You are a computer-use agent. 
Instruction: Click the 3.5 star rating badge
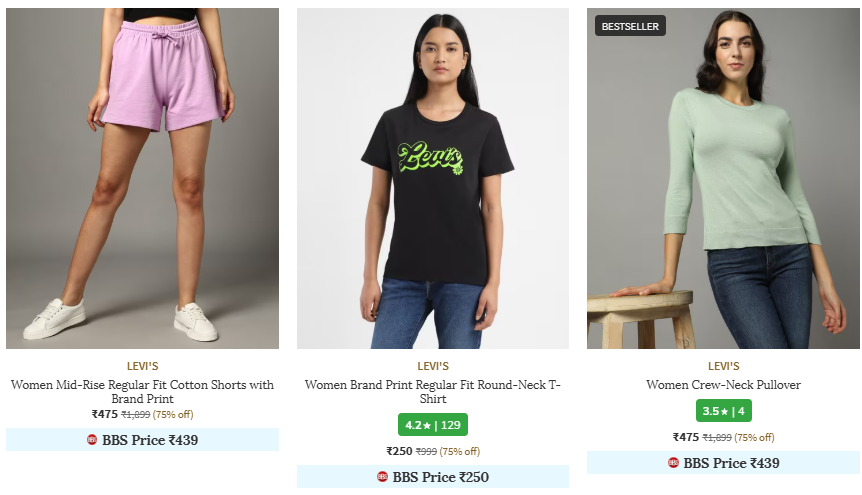(723, 411)
